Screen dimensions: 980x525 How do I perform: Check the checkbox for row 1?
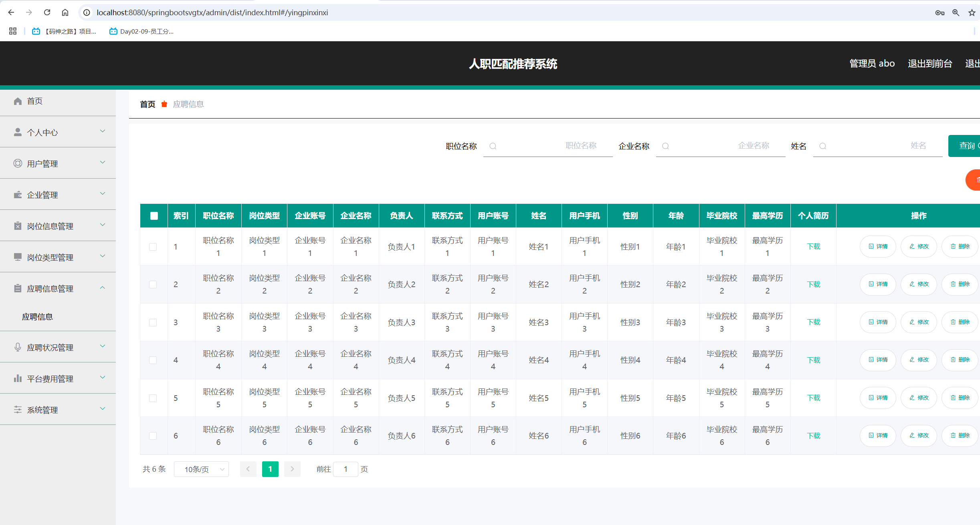[153, 247]
